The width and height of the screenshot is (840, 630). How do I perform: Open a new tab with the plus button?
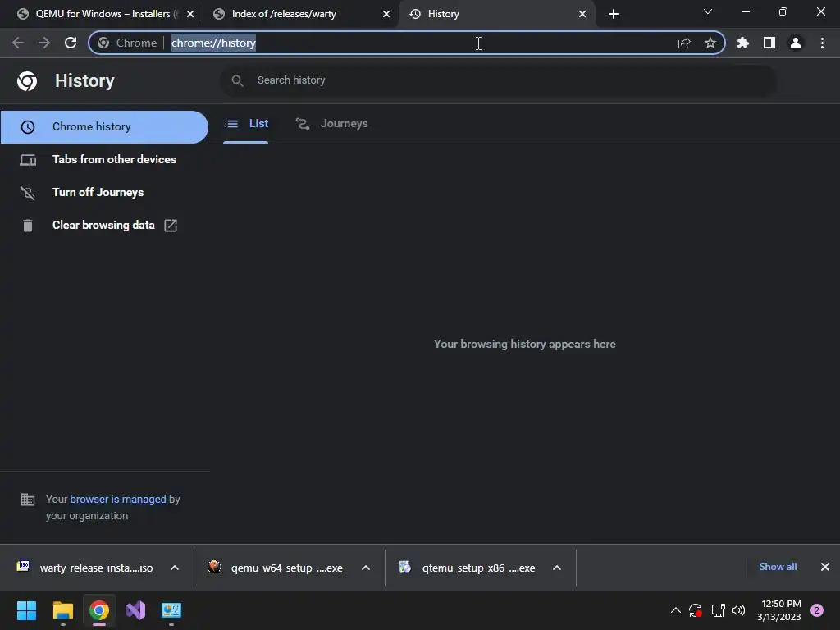614,14
